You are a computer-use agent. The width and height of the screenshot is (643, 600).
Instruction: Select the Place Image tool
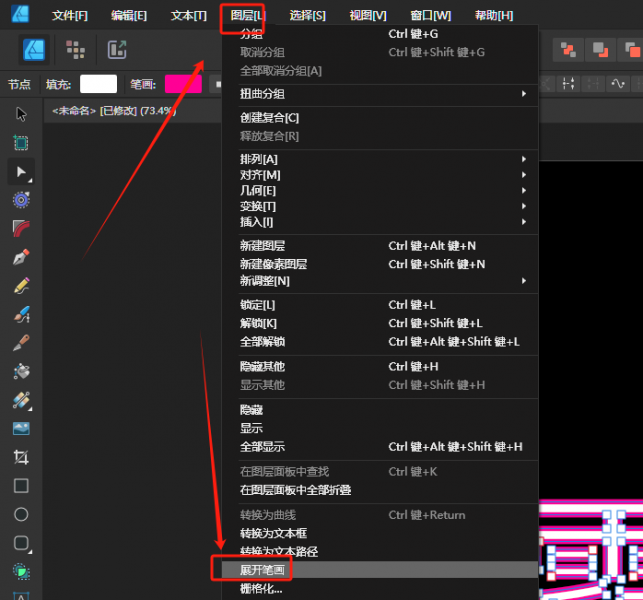[21, 429]
